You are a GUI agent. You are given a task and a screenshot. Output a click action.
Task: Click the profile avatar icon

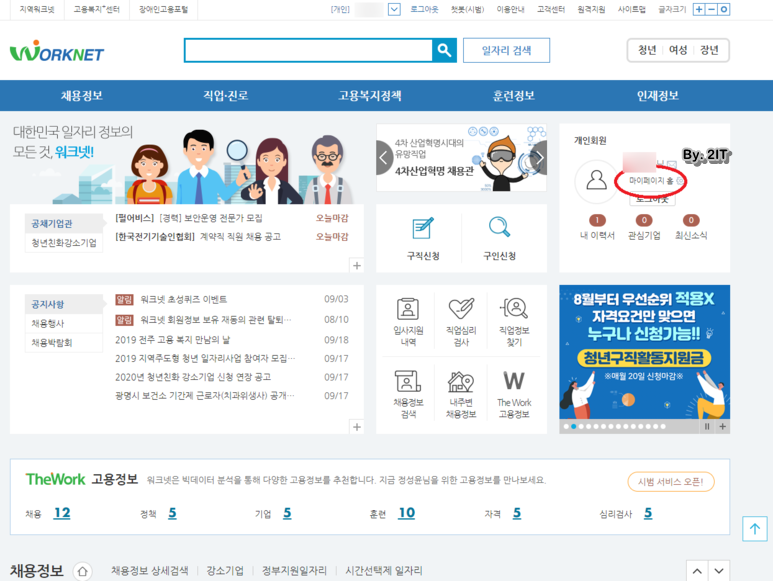[x=596, y=181]
